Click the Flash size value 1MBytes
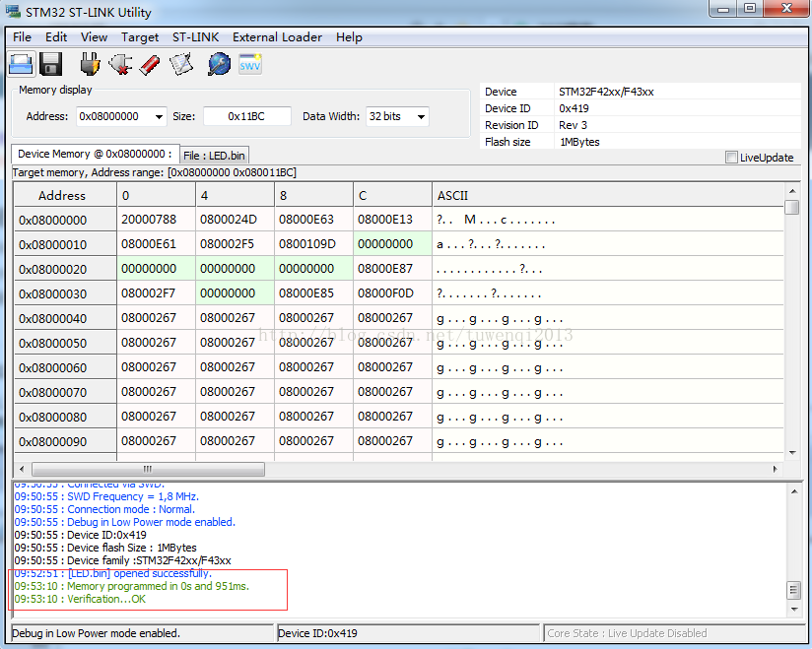Viewport: 812px width, 649px height. (579, 142)
